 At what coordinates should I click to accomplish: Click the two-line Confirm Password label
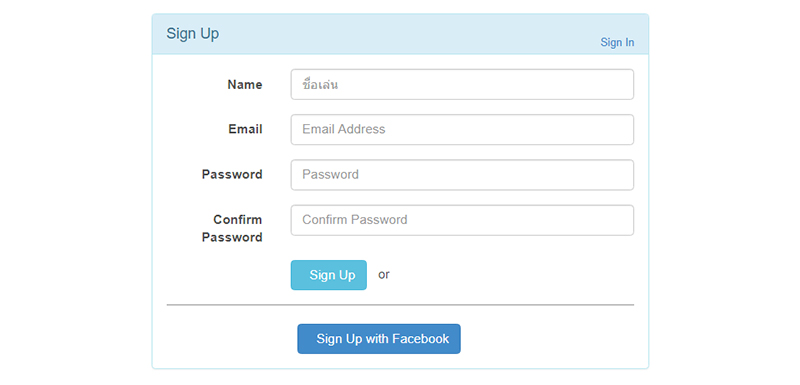[232, 228]
